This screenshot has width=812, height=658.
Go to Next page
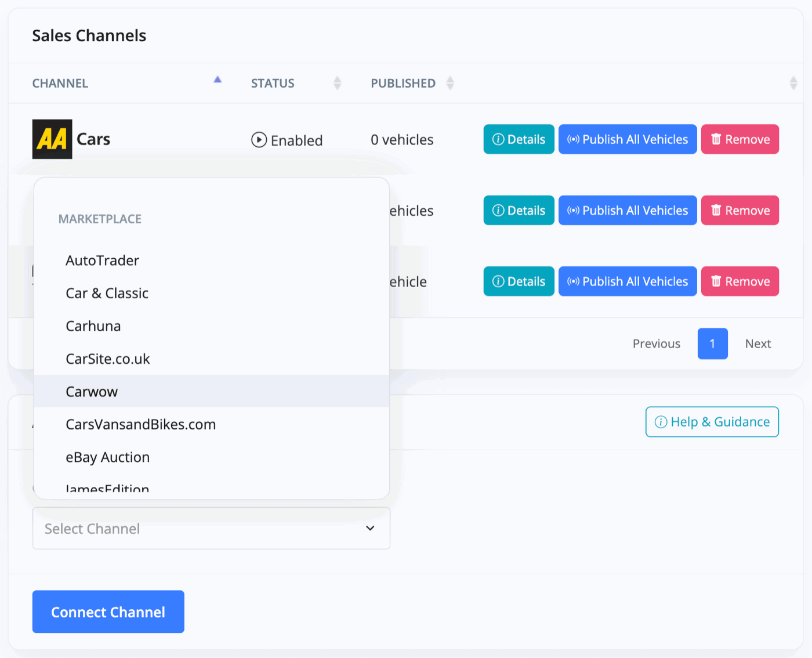pos(757,344)
